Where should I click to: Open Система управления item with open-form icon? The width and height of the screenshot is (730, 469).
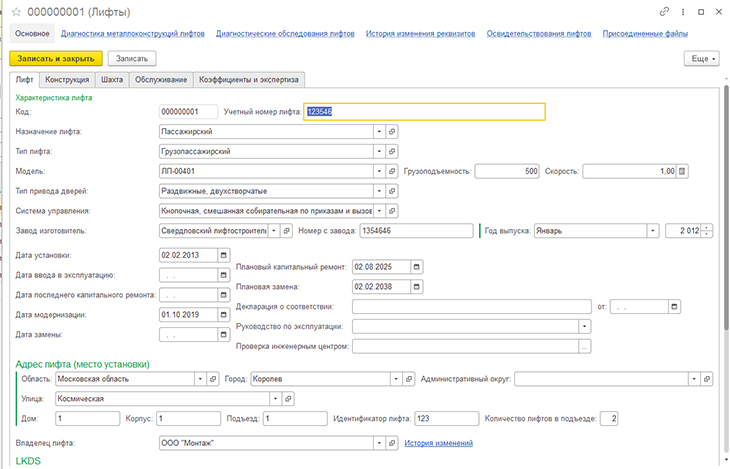point(392,211)
